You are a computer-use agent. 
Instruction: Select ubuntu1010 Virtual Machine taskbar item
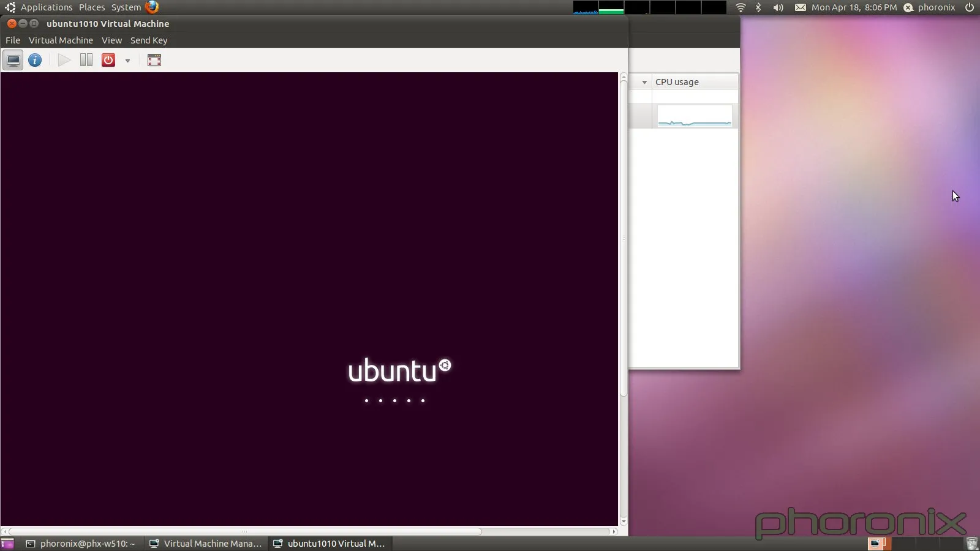click(330, 544)
